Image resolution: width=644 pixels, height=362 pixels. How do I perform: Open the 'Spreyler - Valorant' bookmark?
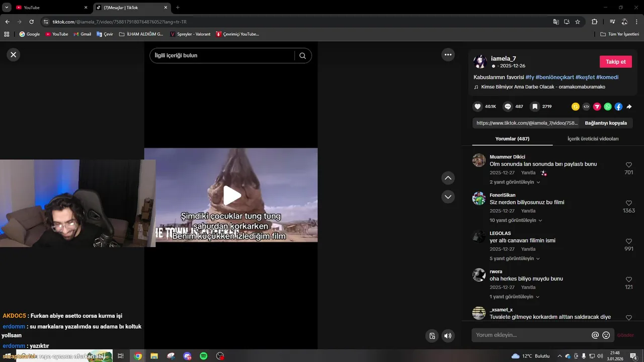click(x=190, y=34)
